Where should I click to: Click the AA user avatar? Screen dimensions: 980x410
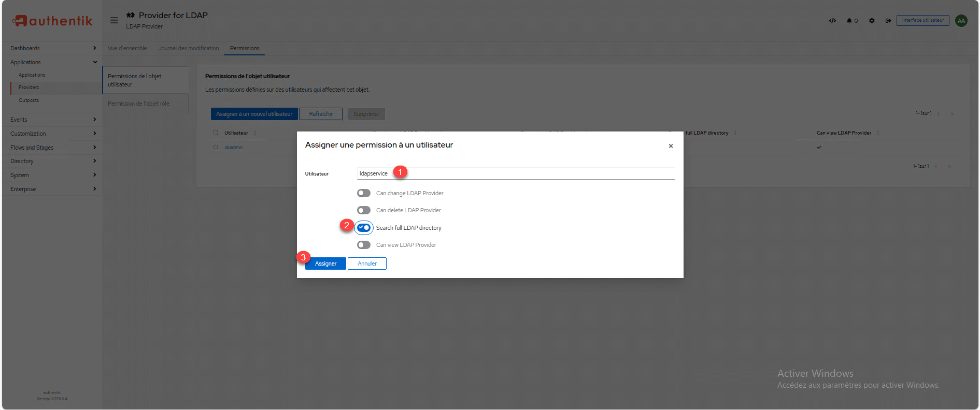coord(961,21)
